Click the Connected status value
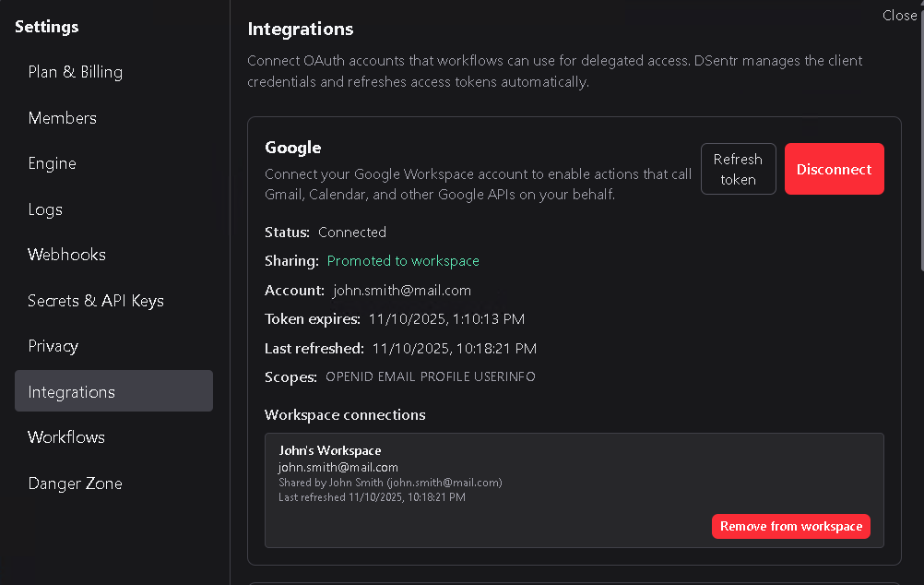 pyautogui.click(x=352, y=233)
